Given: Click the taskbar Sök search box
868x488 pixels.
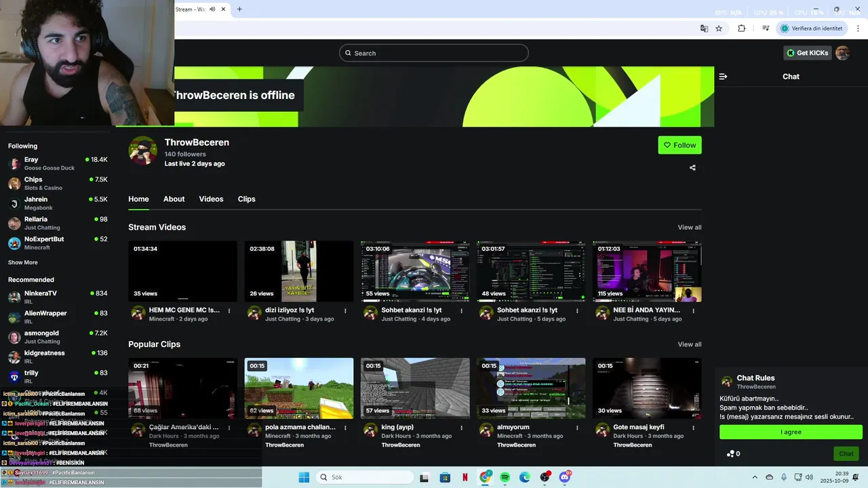Looking at the screenshot, I should (364, 477).
